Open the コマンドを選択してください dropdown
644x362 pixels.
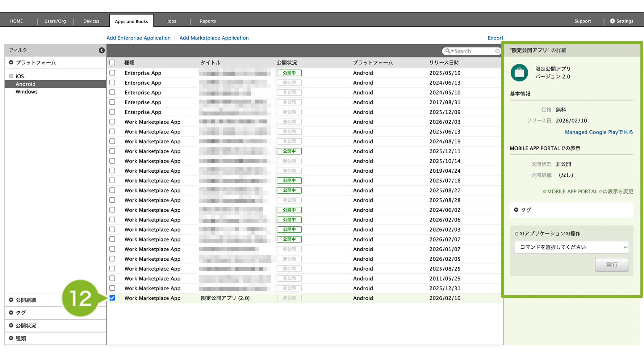(571, 247)
